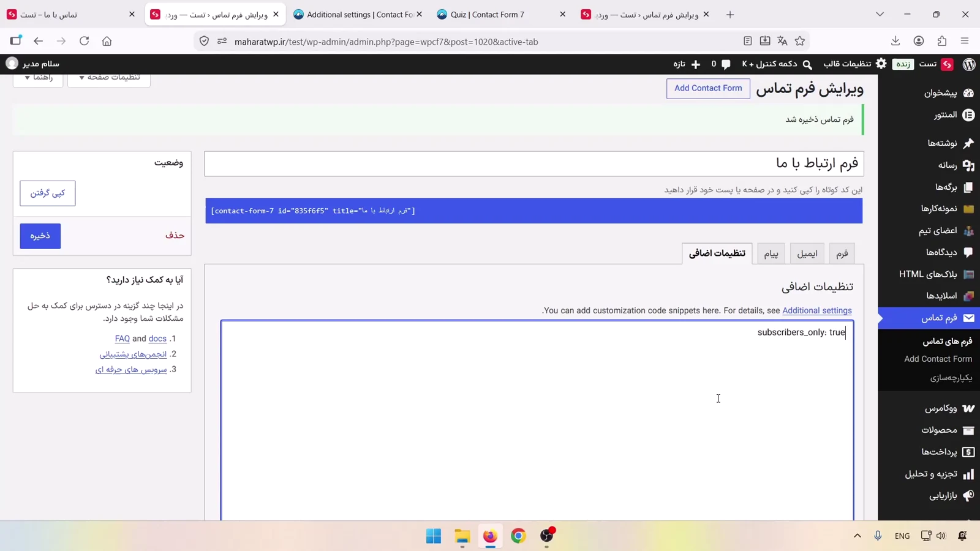
Task: Open the Additional settings link
Action: tap(817, 310)
